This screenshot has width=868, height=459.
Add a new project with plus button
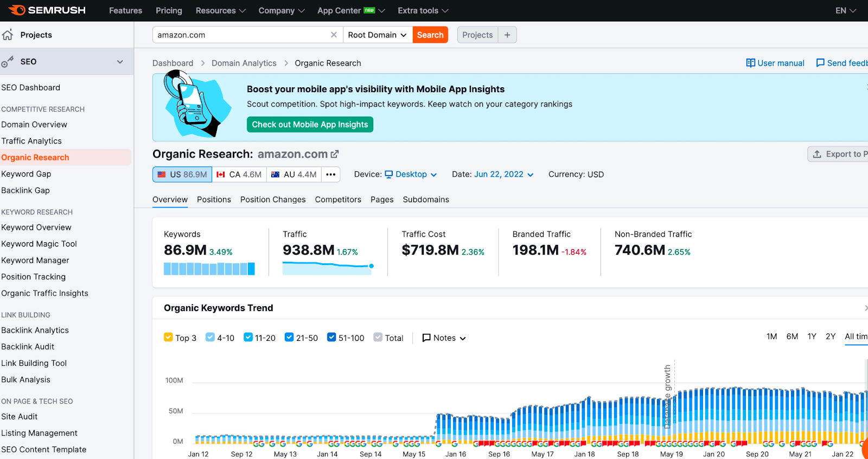(x=507, y=35)
